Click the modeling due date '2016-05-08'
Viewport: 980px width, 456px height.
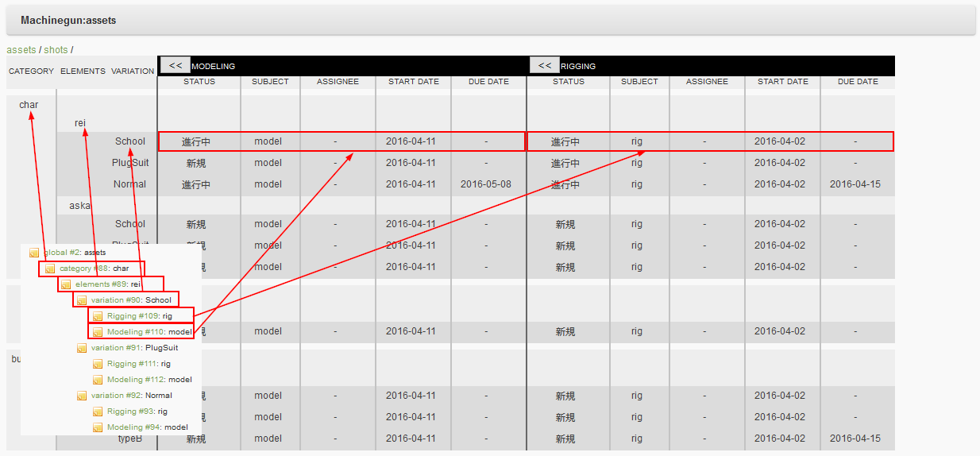tap(486, 184)
